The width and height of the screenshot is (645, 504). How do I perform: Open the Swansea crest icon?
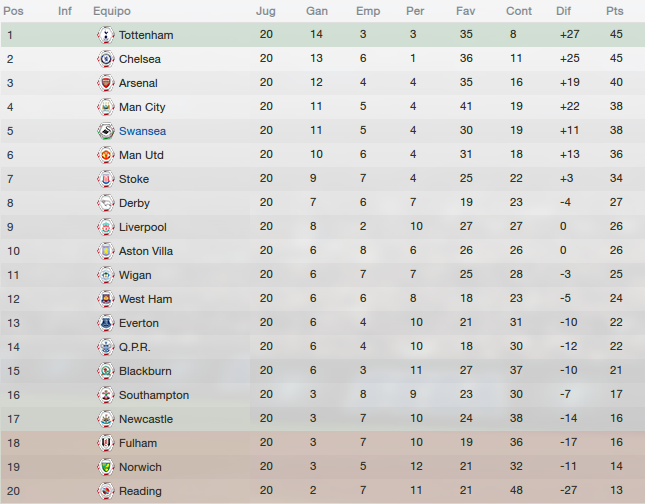coord(106,131)
